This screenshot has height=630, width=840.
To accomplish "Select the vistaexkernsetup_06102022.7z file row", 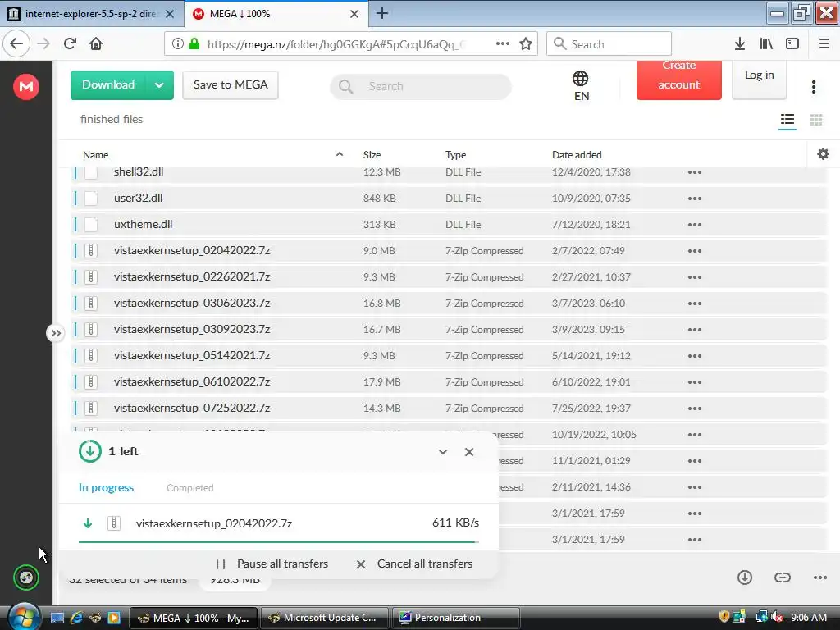I will coord(448,382).
